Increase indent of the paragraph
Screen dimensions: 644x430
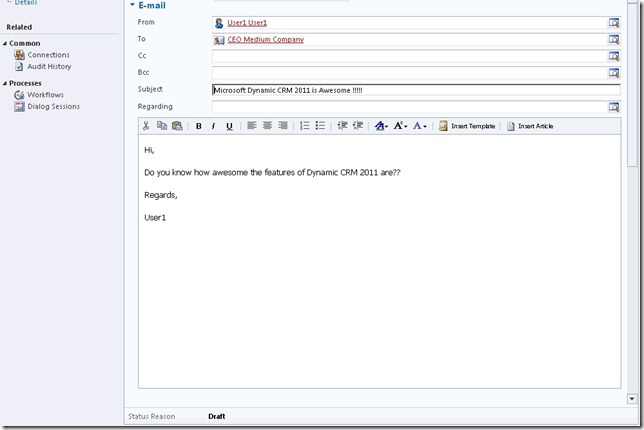coord(357,126)
